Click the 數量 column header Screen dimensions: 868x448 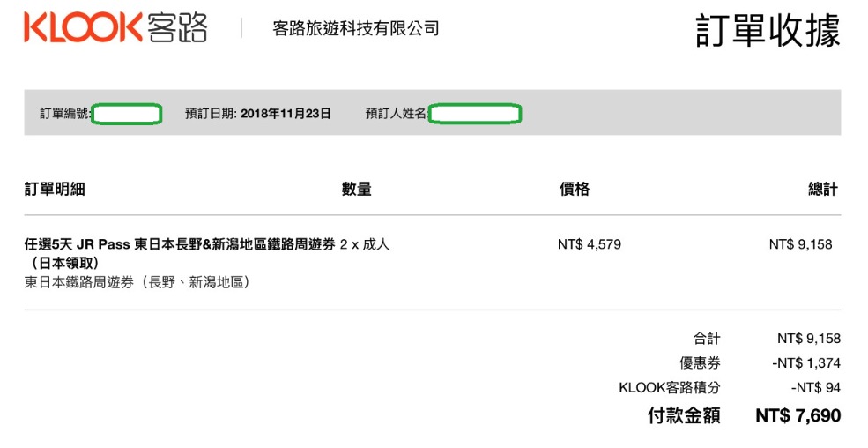[x=357, y=189]
